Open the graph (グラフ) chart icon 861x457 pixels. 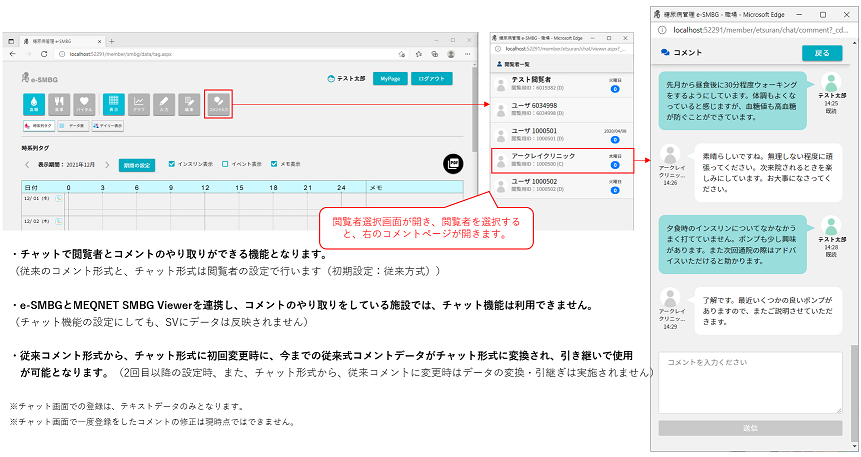[138, 104]
